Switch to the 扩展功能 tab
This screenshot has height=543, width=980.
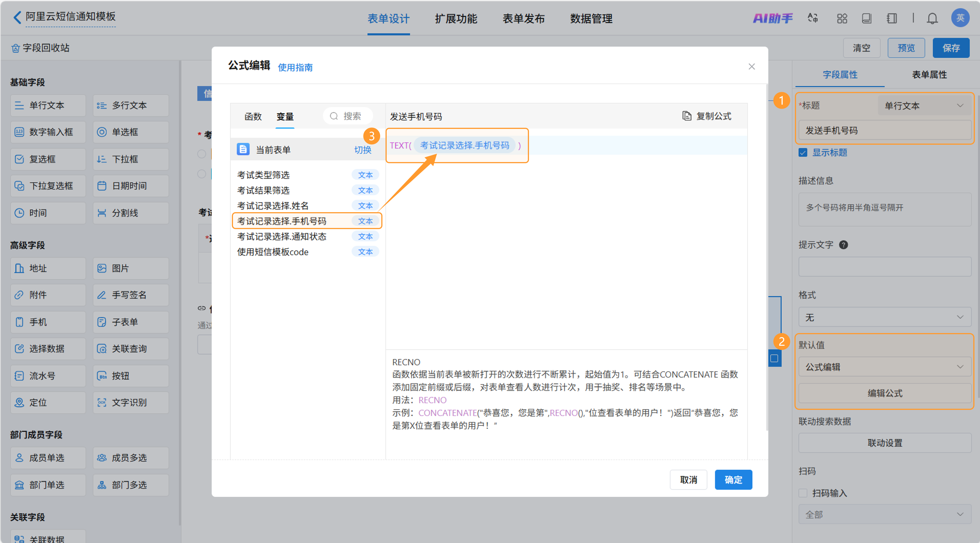click(x=456, y=18)
